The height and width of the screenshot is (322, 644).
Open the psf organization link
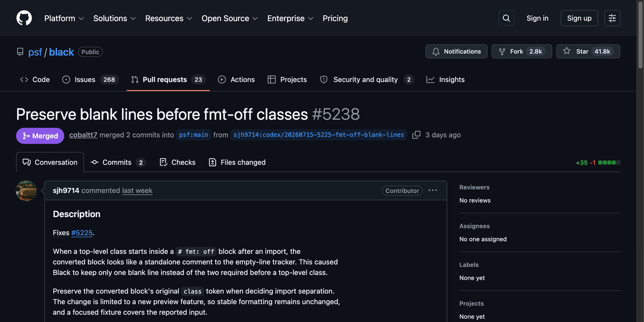[x=35, y=52]
